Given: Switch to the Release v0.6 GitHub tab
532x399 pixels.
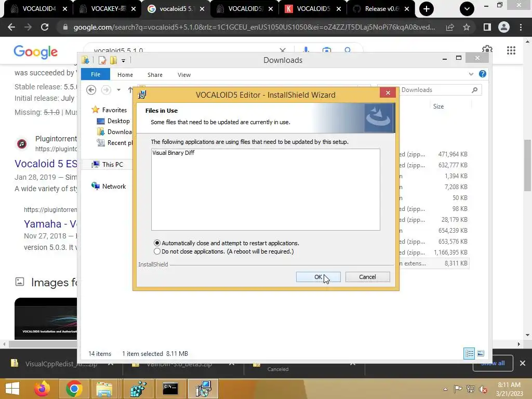Looking at the screenshot, I should (381, 9).
